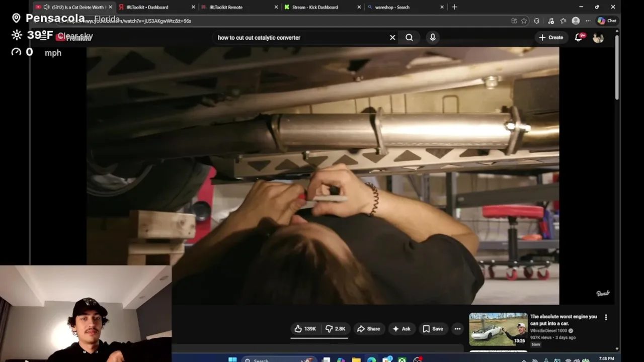Click the 'New' badge on recommended video
The image size is (644, 362).
click(x=536, y=344)
